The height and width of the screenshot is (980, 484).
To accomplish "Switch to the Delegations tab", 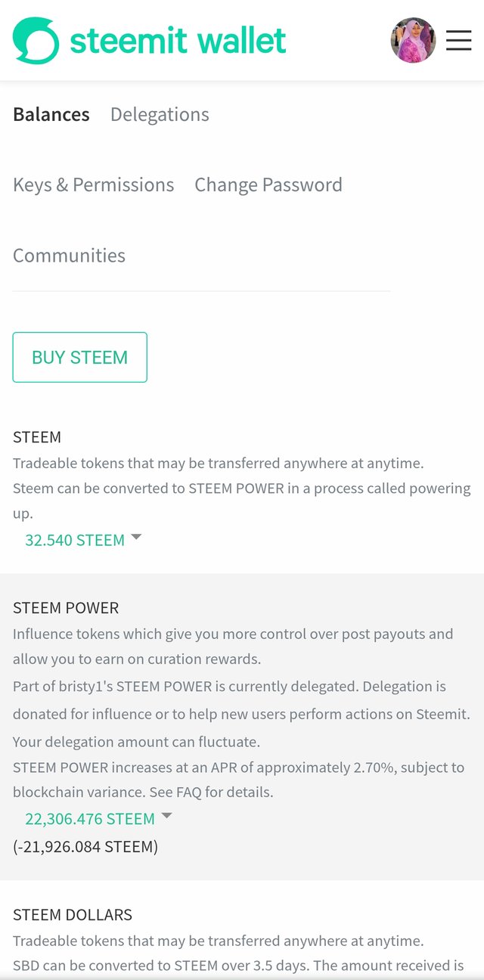I will [x=160, y=114].
